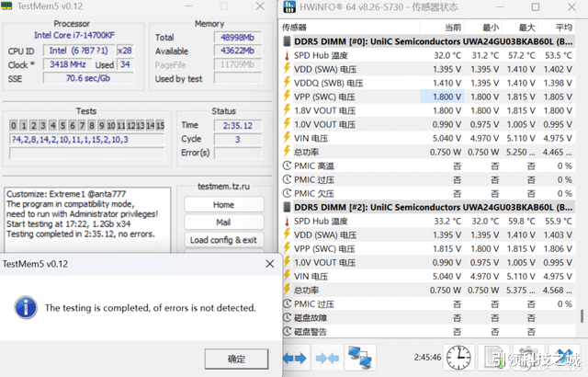Viewport: 588px width, 377px height.
Task: Collapse the DDR5 DIMM [#2] sensor group
Action: (428, 207)
